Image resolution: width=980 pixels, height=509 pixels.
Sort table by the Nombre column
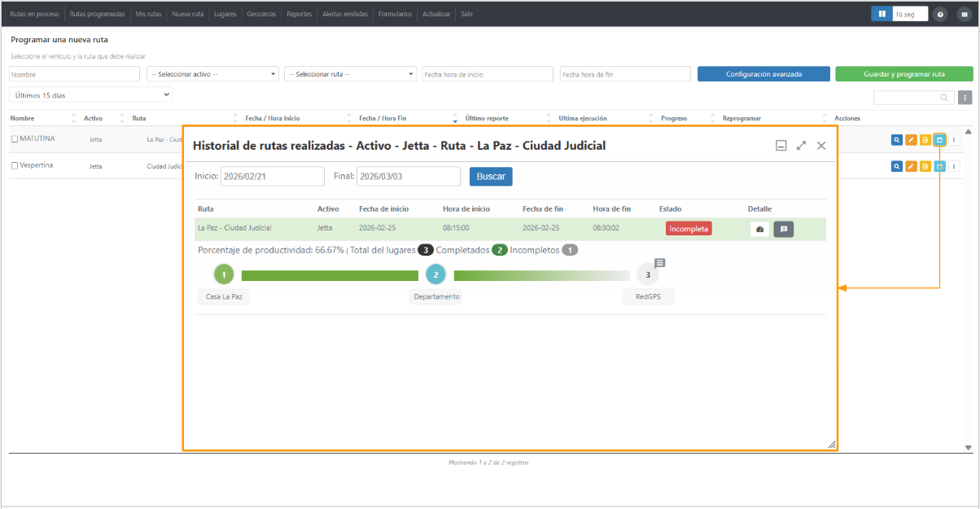click(23, 118)
